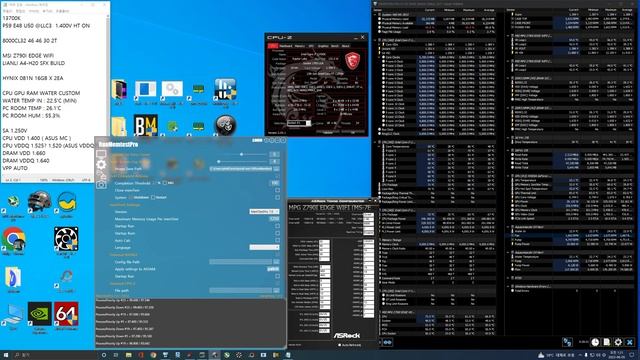Open the PUBG helmet desktop icon
The width and height of the screenshot is (640, 360).
(39, 202)
